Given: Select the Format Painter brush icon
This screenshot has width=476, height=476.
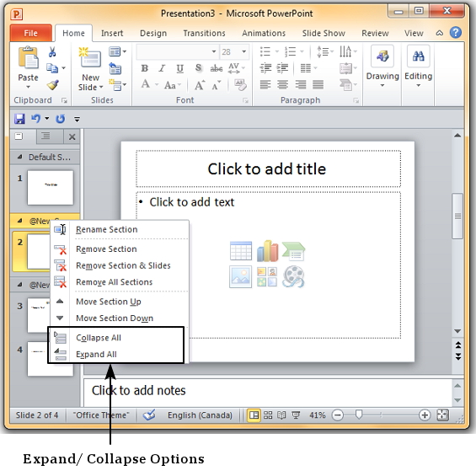Looking at the screenshot, I should tap(53, 85).
